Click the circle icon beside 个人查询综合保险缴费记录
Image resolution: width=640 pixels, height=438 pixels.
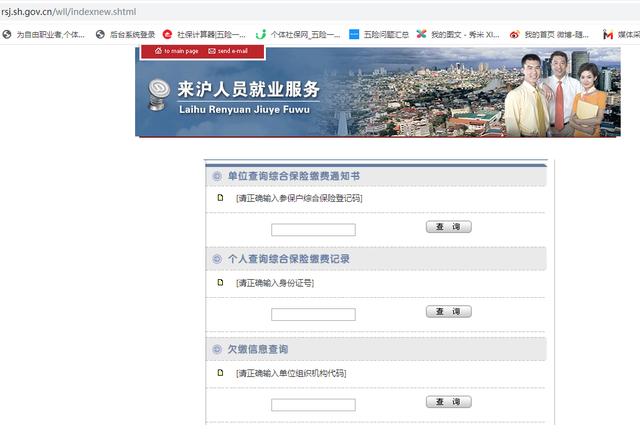pyautogui.click(x=217, y=259)
